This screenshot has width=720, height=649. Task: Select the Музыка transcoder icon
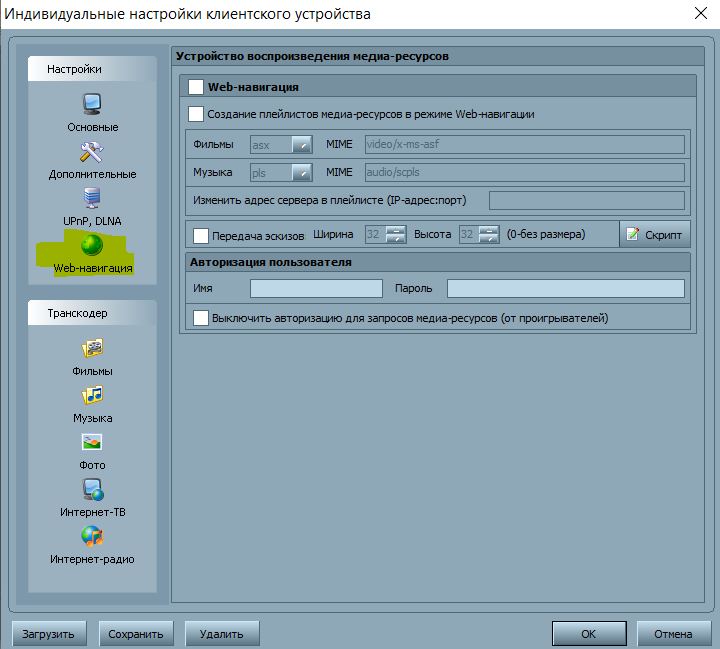click(x=92, y=395)
